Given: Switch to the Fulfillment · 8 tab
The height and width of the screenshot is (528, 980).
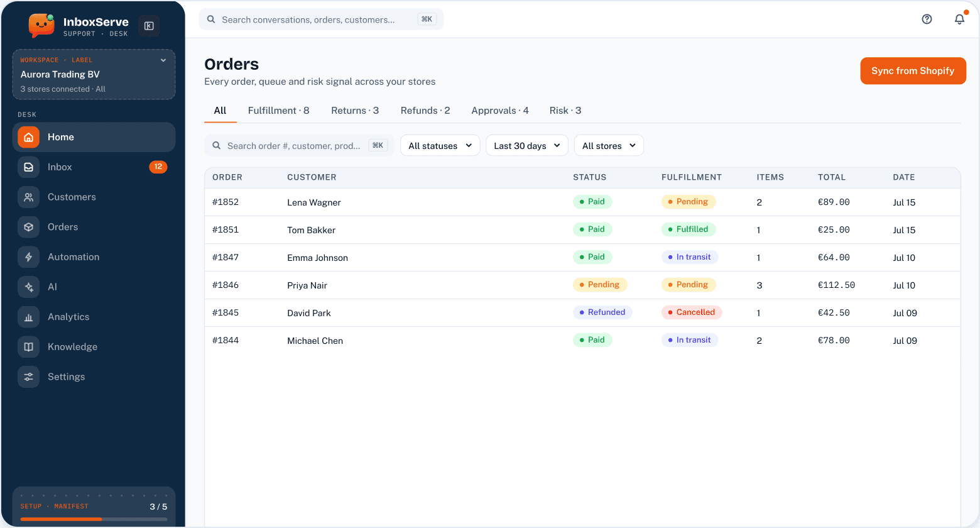Looking at the screenshot, I should click(x=278, y=111).
